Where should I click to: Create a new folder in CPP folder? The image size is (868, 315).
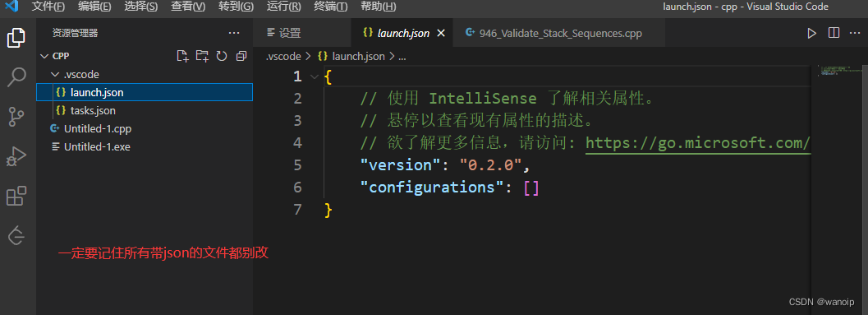pos(202,56)
